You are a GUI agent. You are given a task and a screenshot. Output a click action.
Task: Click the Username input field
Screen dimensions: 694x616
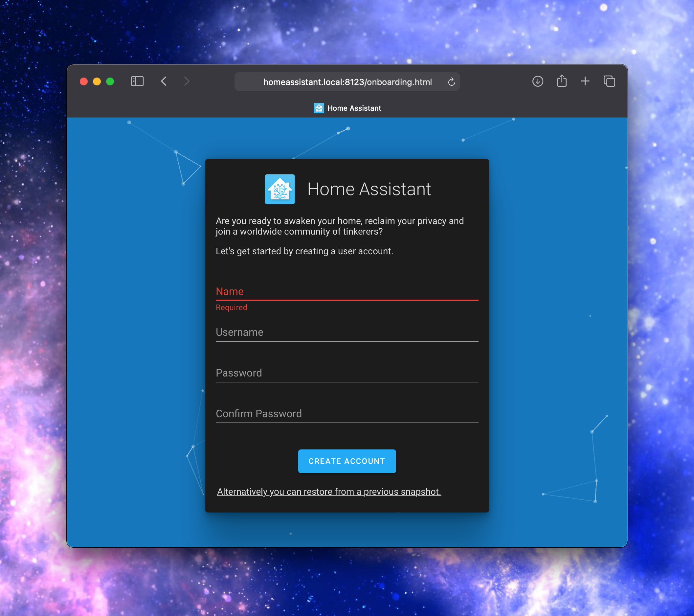pos(347,332)
